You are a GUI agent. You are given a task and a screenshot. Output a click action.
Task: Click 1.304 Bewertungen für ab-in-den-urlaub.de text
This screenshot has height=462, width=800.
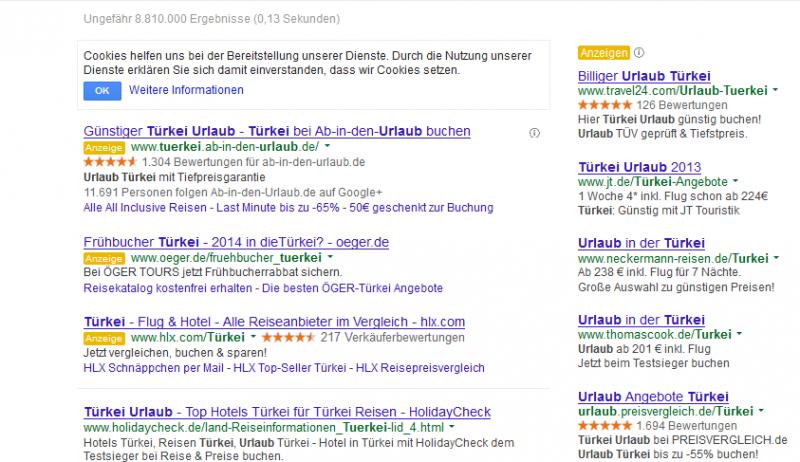[x=254, y=162]
